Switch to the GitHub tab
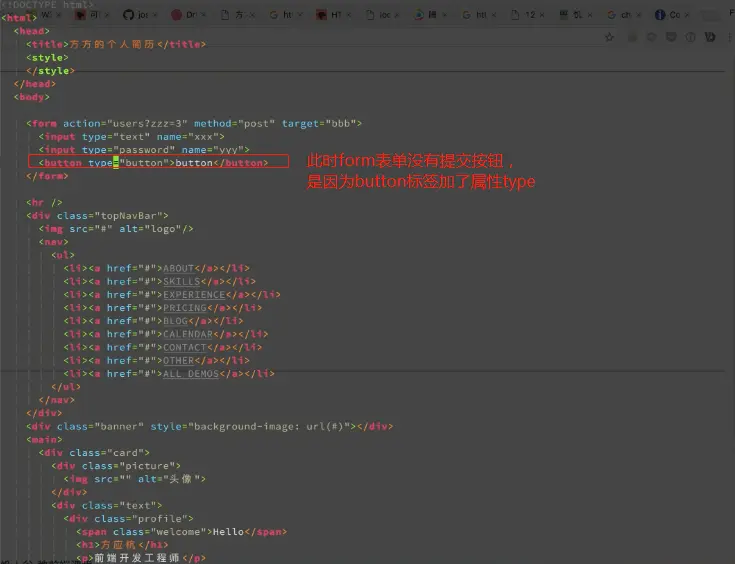Viewport: 735px width, 564px height. [135, 15]
